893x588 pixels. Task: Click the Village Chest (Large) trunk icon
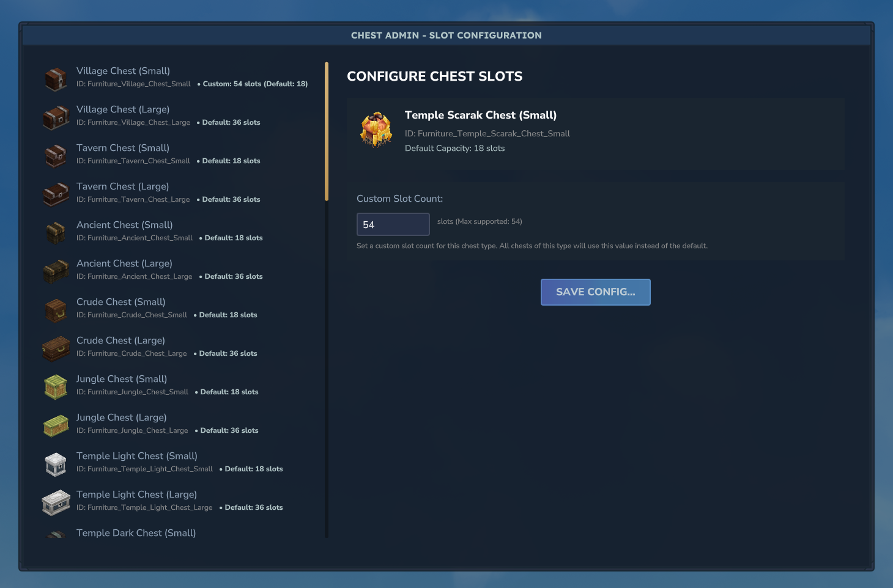pos(56,117)
